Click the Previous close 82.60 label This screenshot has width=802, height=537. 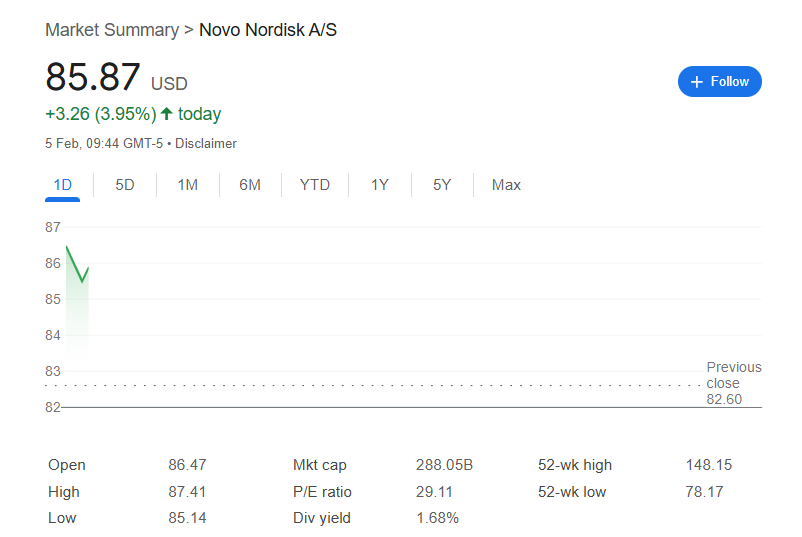[x=733, y=383]
